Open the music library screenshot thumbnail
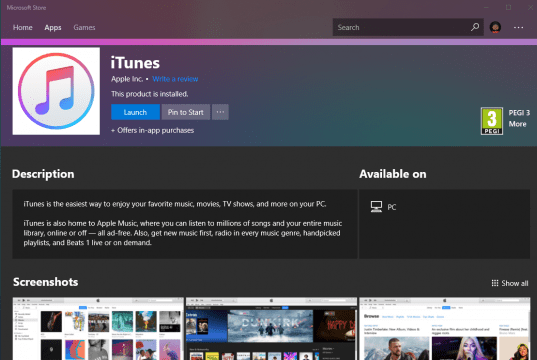 [x=98, y=328]
